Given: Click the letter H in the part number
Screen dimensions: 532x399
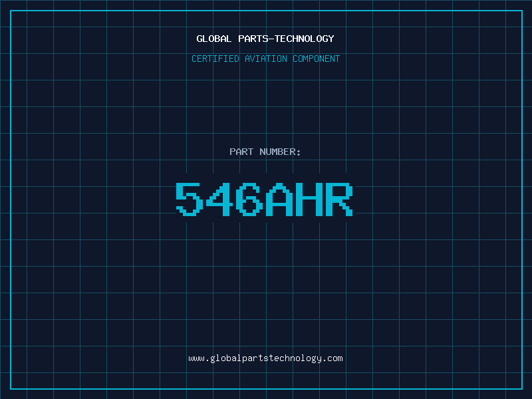Looking at the screenshot, I should [309, 199].
